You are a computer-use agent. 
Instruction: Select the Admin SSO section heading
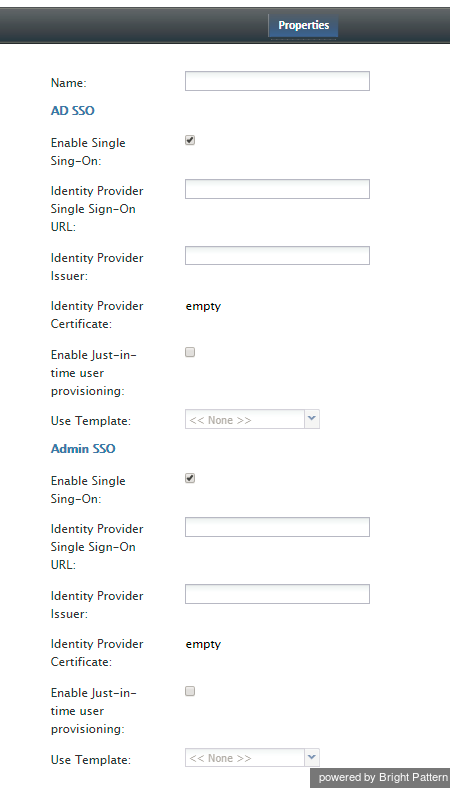pyautogui.click(x=83, y=448)
